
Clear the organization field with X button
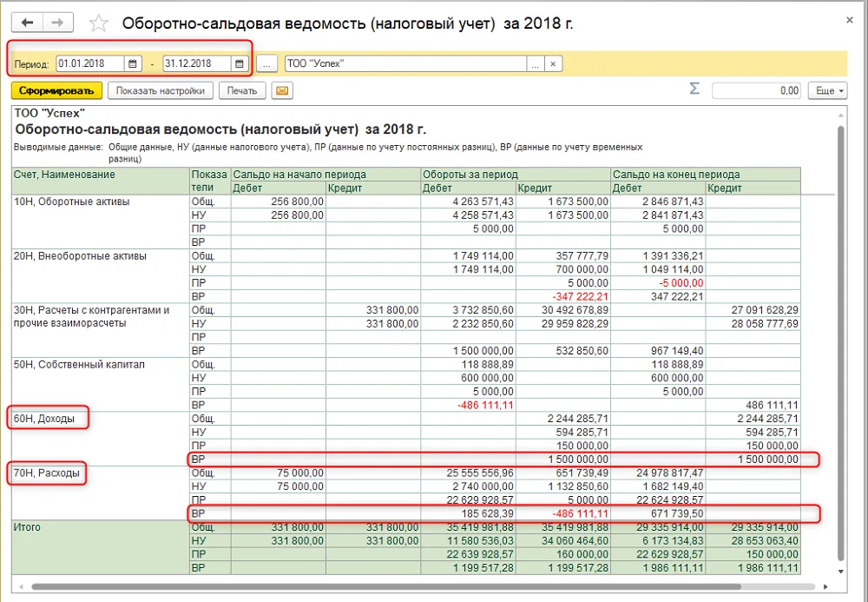[553, 64]
